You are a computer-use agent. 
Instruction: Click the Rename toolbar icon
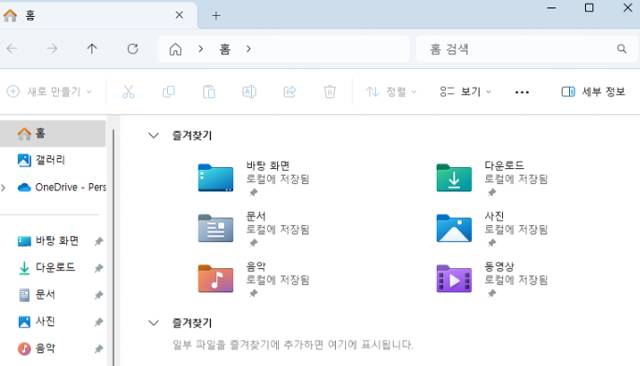click(249, 92)
